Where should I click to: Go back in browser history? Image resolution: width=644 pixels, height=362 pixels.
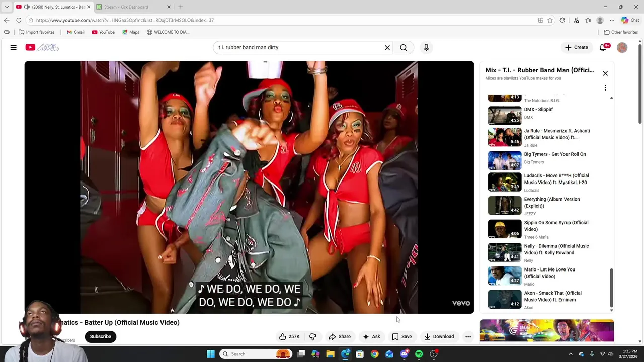click(6, 20)
